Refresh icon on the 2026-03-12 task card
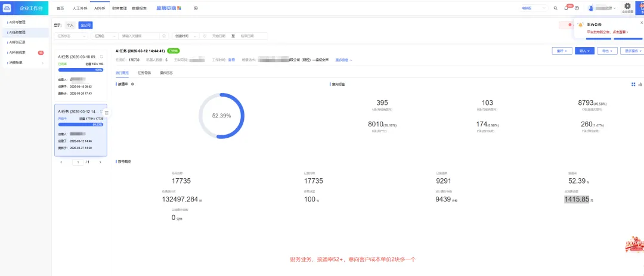644x276 pixels. tap(102, 111)
